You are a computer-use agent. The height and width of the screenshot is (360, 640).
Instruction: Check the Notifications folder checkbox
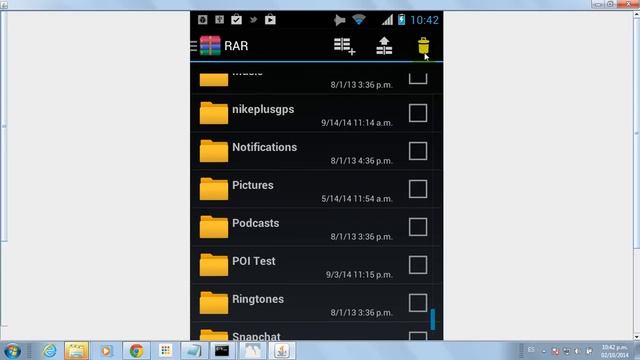pyautogui.click(x=418, y=151)
